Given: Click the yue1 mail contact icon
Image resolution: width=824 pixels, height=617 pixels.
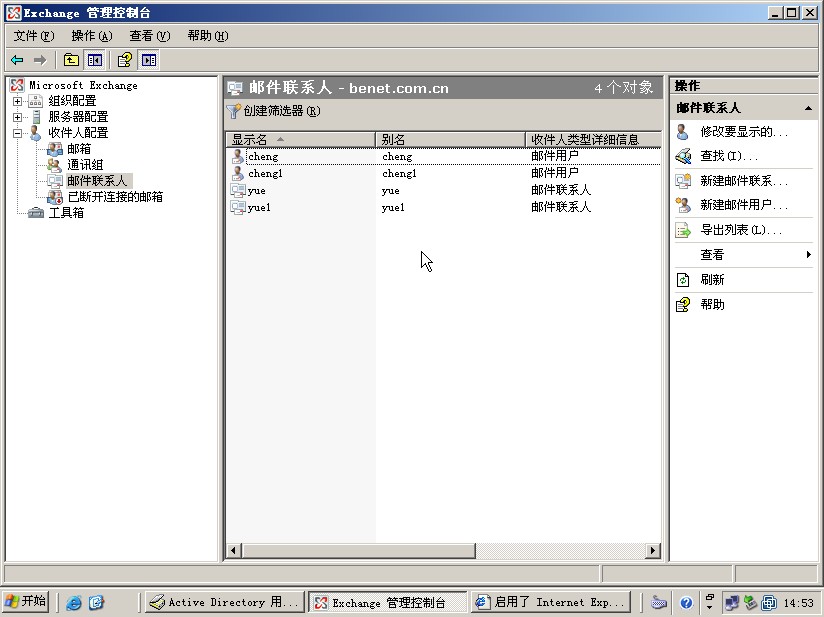Looking at the screenshot, I should (238, 207).
